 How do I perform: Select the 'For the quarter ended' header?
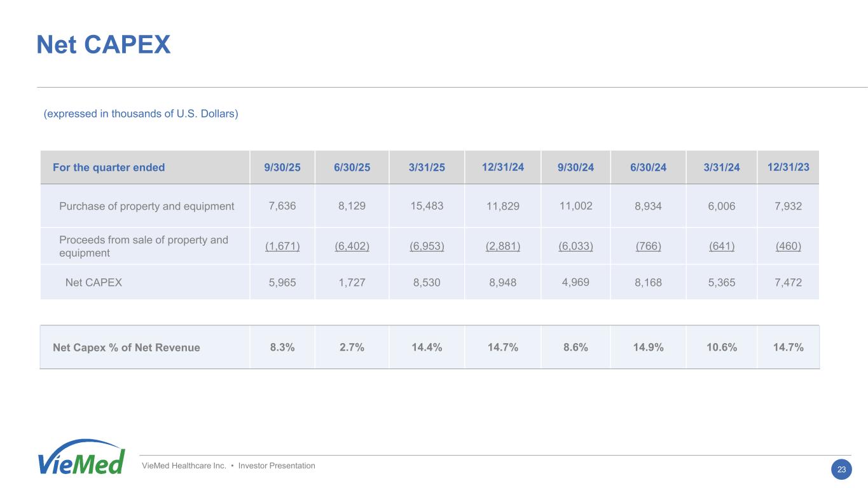[x=109, y=168]
